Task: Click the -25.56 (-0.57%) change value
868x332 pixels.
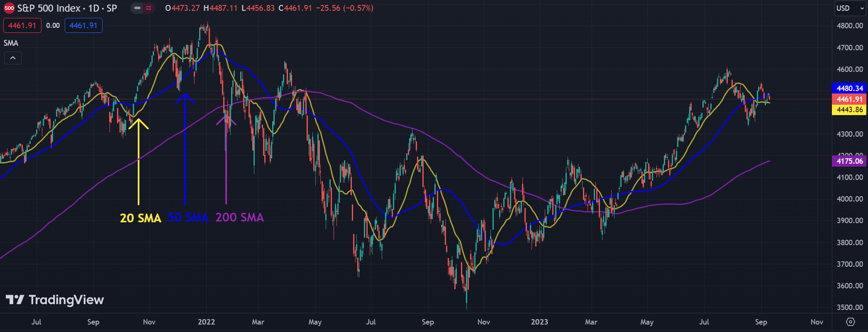Action: click(x=345, y=8)
